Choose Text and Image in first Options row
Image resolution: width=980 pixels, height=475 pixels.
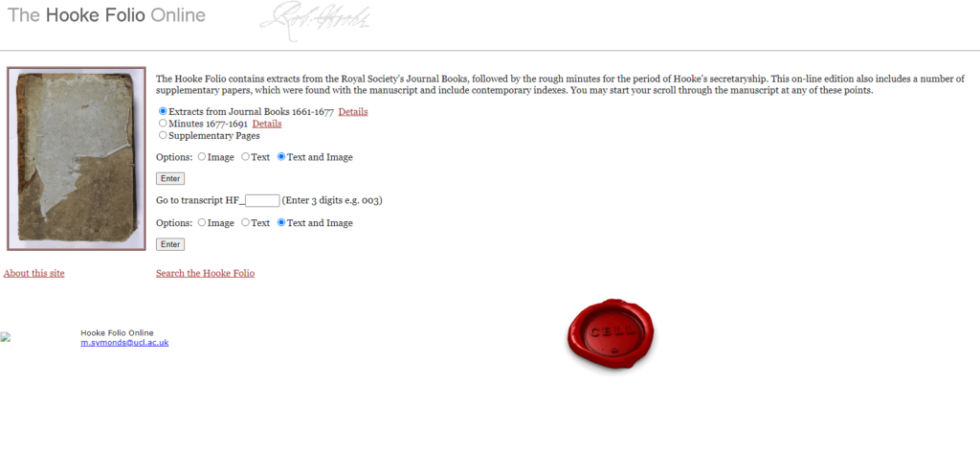281,157
